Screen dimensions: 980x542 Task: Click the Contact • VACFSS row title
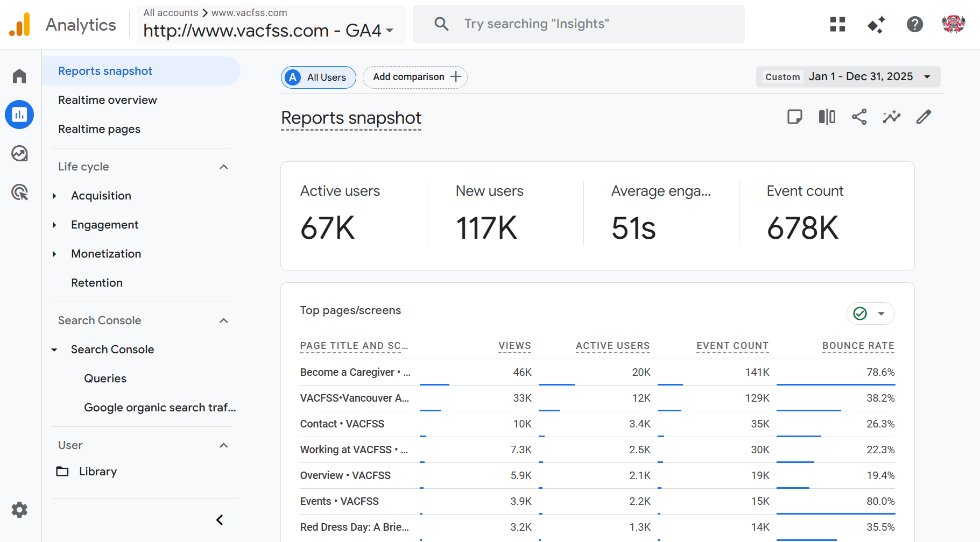pos(342,424)
